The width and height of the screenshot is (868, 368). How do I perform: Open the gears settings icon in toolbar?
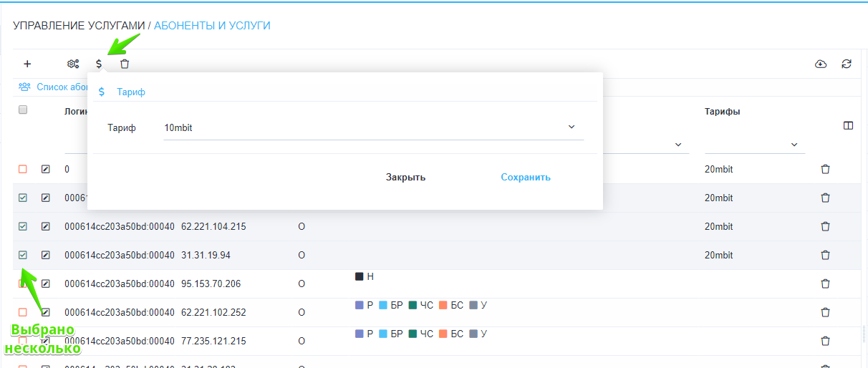click(72, 64)
